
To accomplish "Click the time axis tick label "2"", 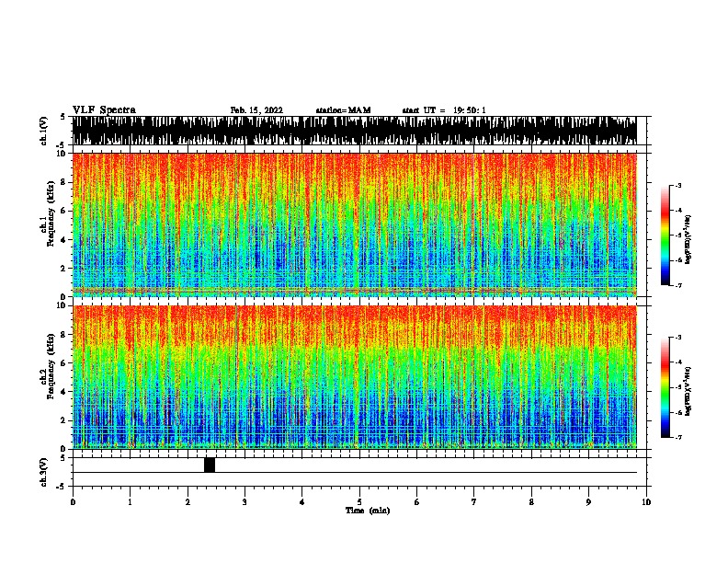I will click(188, 502).
